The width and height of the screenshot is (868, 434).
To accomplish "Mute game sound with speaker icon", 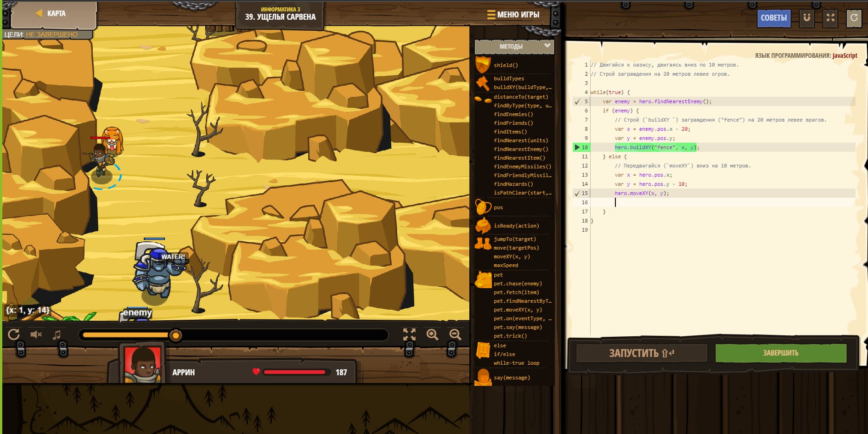I will pos(36,334).
